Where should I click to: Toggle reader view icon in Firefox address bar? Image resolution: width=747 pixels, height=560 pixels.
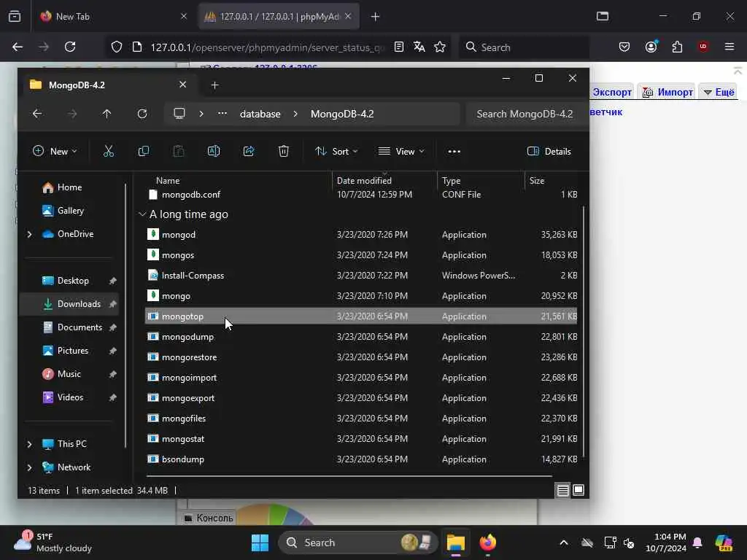point(399,47)
